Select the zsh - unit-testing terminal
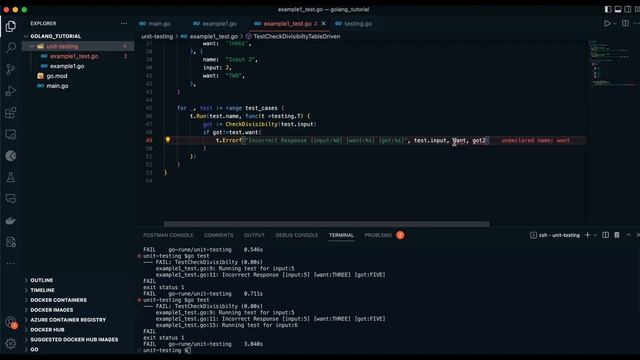 pos(555,235)
